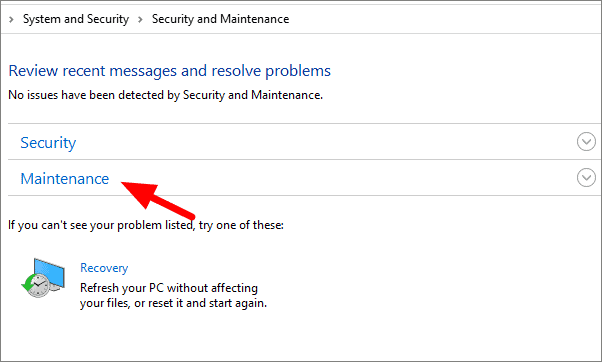Click the Review recent messages heading
602x362 pixels.
click(x=169, y=71)
